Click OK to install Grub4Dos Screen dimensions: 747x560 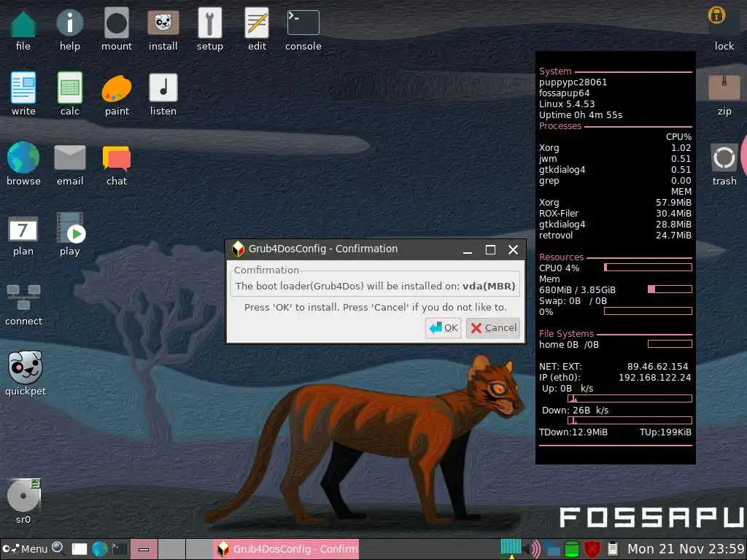443,327
